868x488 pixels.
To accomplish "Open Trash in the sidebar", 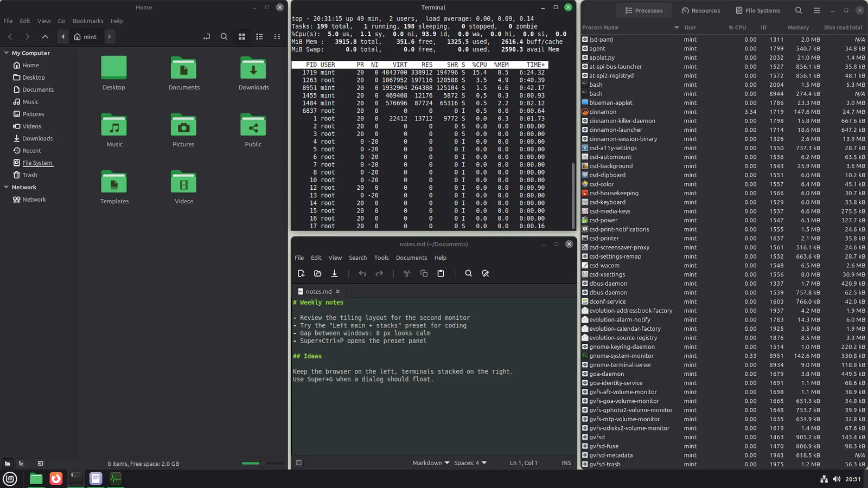I will coord(30,175).
